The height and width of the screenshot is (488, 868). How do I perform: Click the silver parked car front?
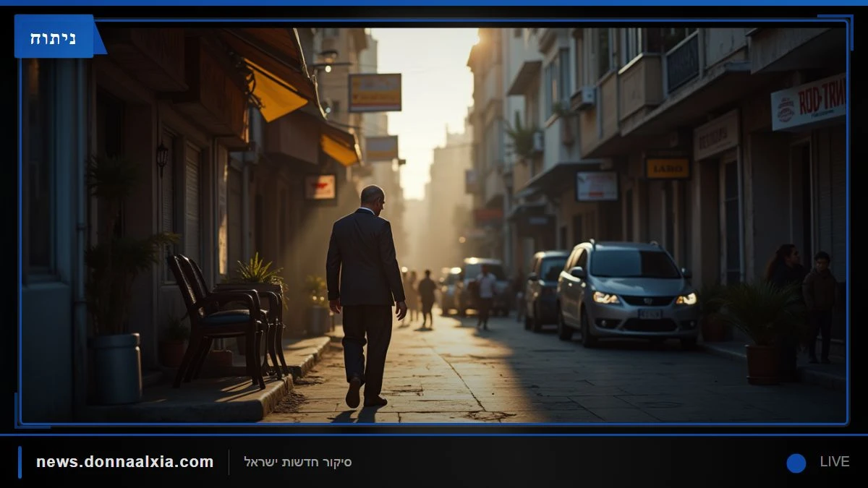[626, 294]
